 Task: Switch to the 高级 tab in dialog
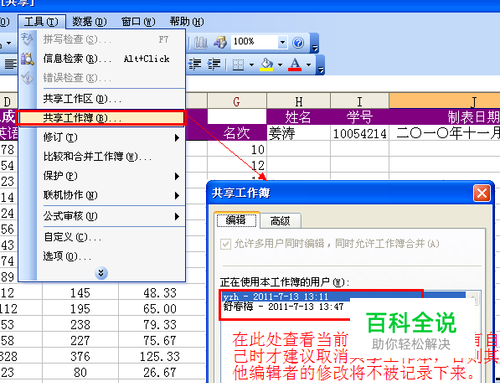click(x=280, y=221)
